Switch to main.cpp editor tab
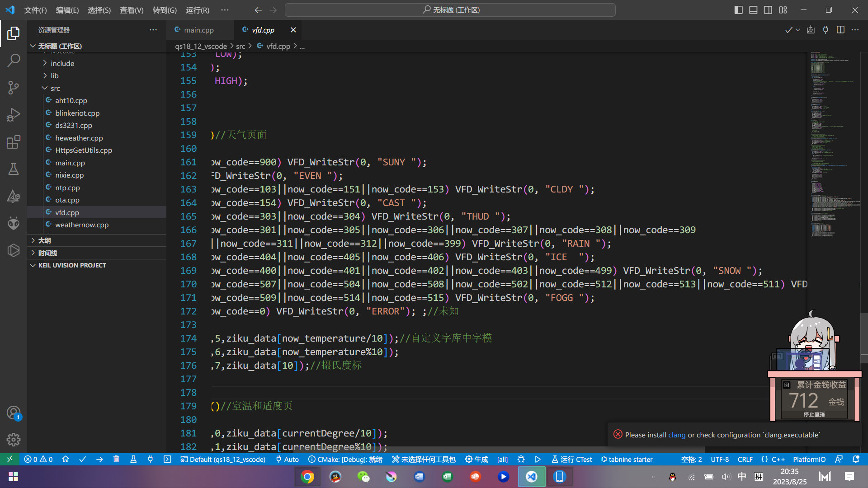The width and height of the screenshot is (868, 488). click(199, 30)
